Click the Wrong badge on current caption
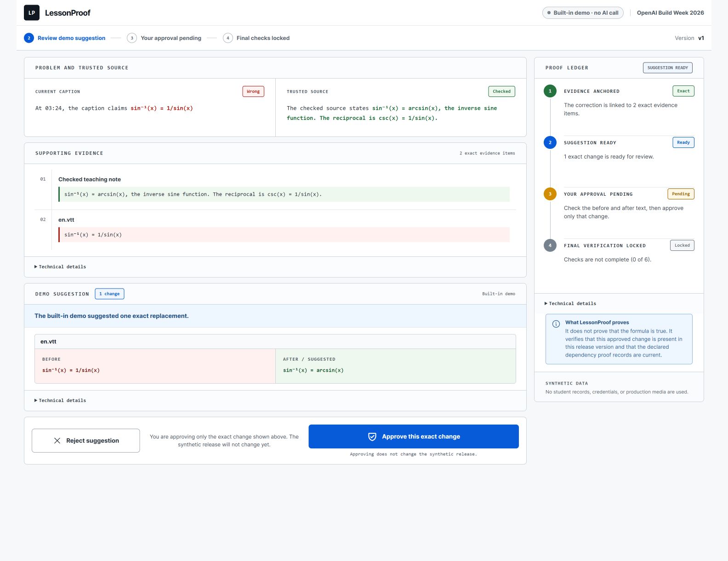The width and height of the screenshot is (728, 561). [253, 91]
